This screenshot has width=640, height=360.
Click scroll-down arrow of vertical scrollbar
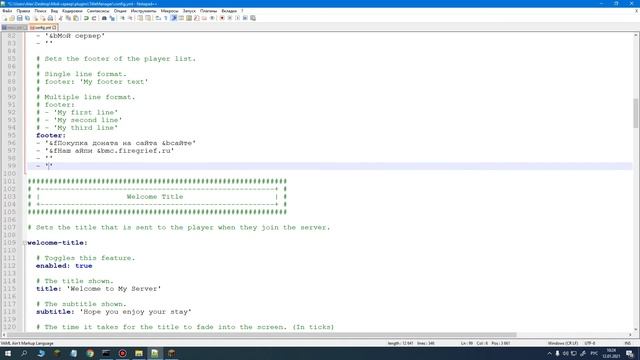tap(636, 329)
